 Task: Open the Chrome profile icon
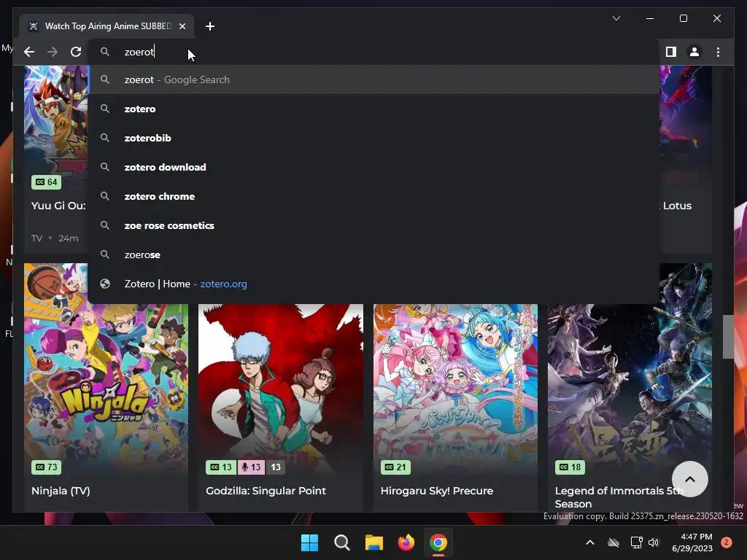coord(694,52)
